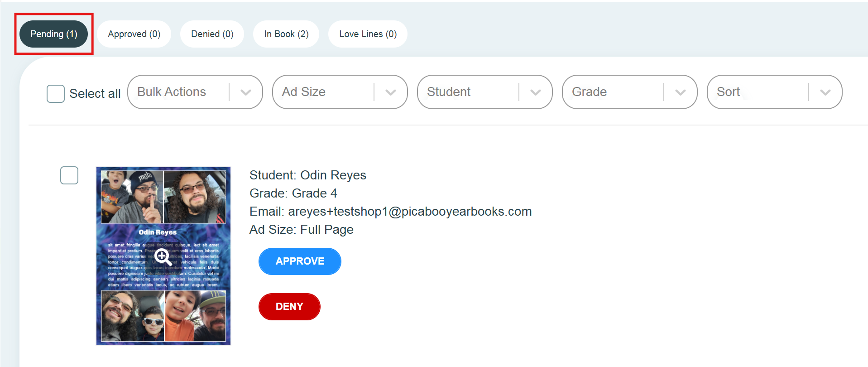This screenshot has width=868, height=367.
Task: Click the Student filter chevron arrow
Action: point(536,92)
